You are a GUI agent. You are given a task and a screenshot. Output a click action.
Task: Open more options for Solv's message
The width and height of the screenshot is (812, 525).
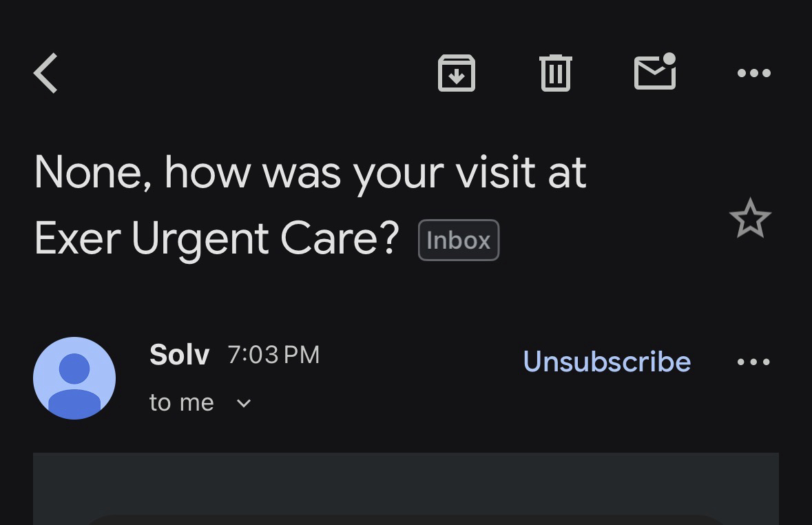(x=753, y=362)
